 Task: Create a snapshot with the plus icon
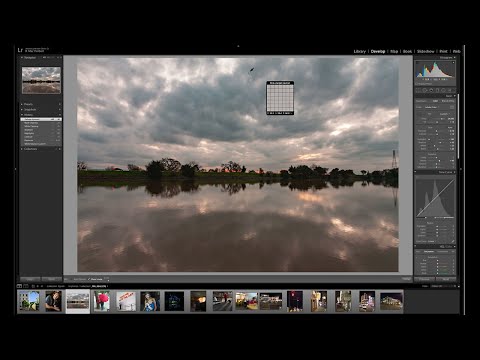point(60,110)
